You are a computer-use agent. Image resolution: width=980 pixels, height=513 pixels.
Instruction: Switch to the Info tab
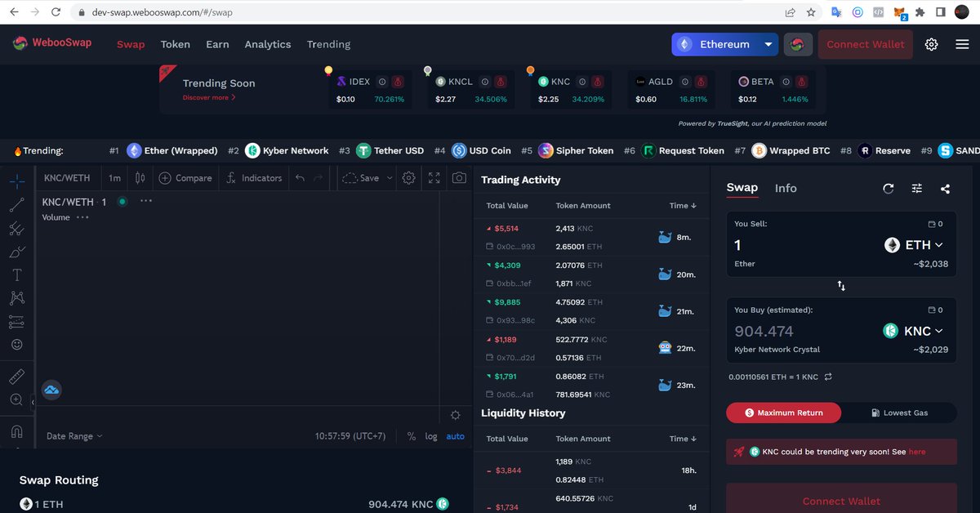tap(786, 188)
